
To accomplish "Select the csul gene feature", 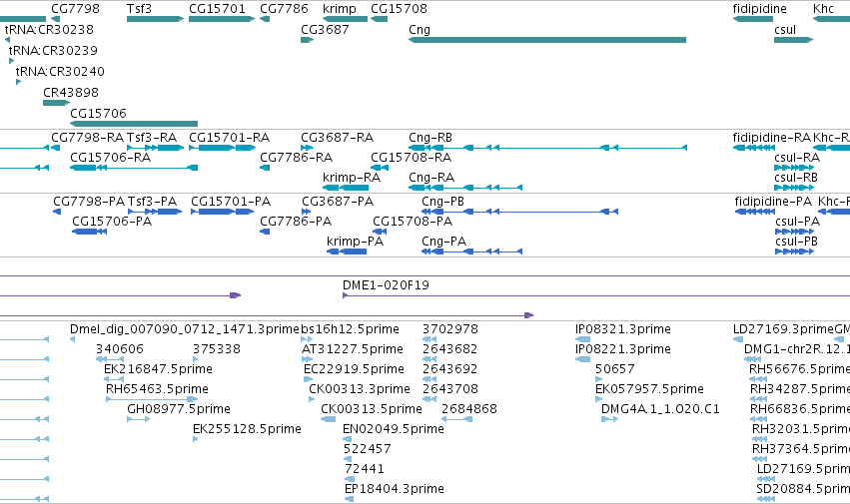I will click(x=794, y=40).
